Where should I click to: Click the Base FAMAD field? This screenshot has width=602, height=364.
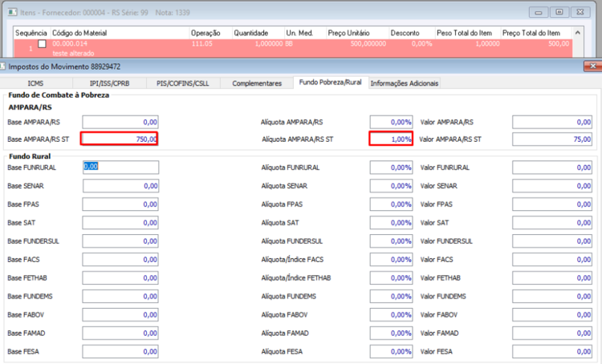point(120,334)
